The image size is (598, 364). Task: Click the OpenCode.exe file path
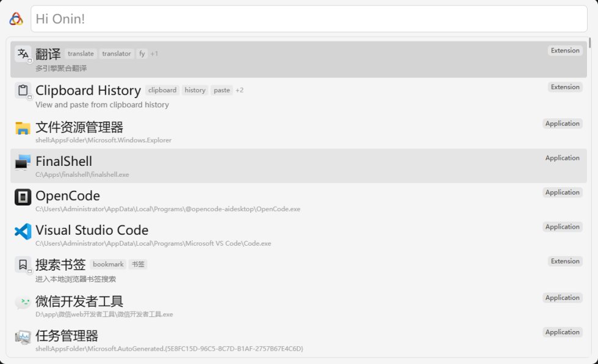(168, 209)
